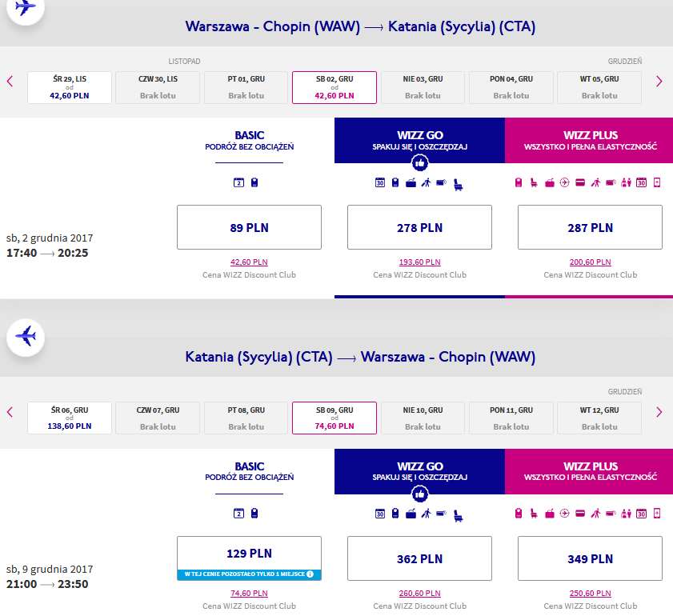This screenshot has width=673, height=616.
Task: Click the outbound time 17:40 → 20:25
Action: (x=47, y=253)
